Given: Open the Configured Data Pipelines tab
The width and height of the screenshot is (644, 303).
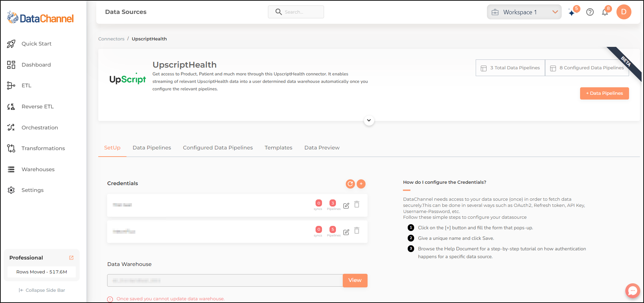Looking at the screenshot, I should click(218, 148).
